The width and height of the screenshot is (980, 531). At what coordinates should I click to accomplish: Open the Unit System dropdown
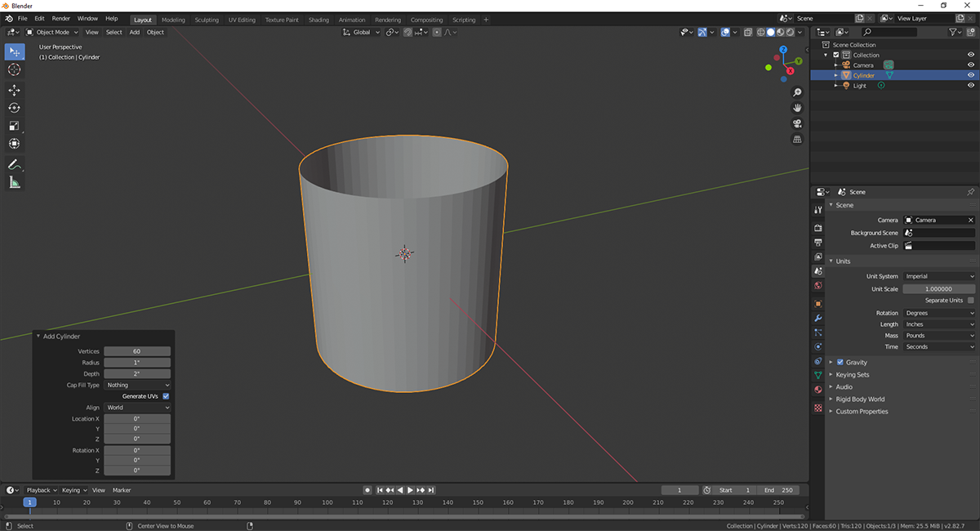[938, 276]
